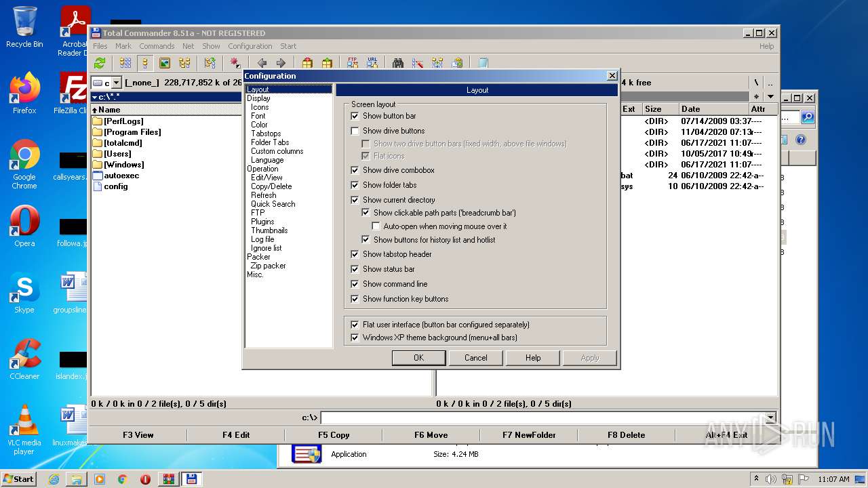868x488 pixels.
Task: Open file search binoculars icon
Action: pyautogui.click(x=398, y=63)
